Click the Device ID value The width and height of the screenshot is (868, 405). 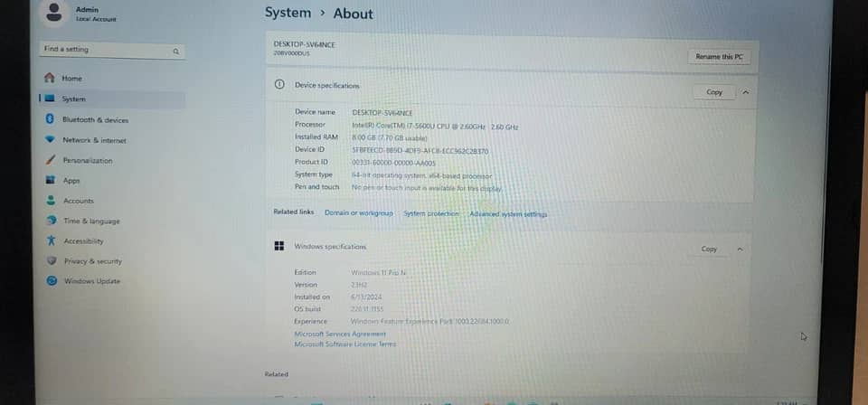click(x=420, y=150)
